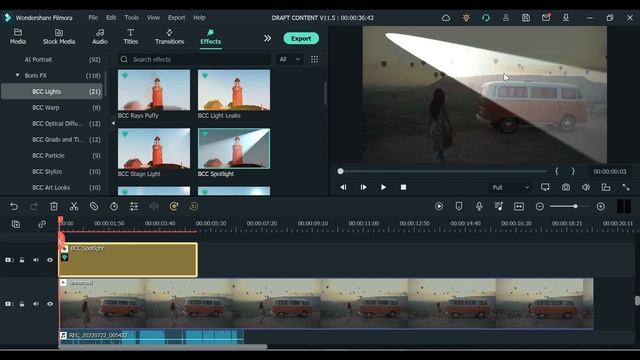Click play frame-by-frame forward button
This screenshot has width=640, height=360.
(363, 187)
